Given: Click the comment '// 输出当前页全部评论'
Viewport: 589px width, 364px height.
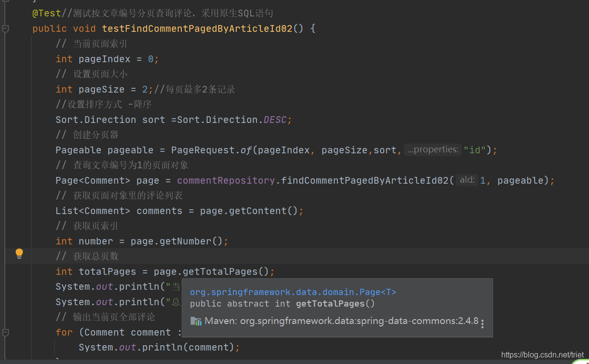Looking at the screenshot, I should (x=105, y=317).
